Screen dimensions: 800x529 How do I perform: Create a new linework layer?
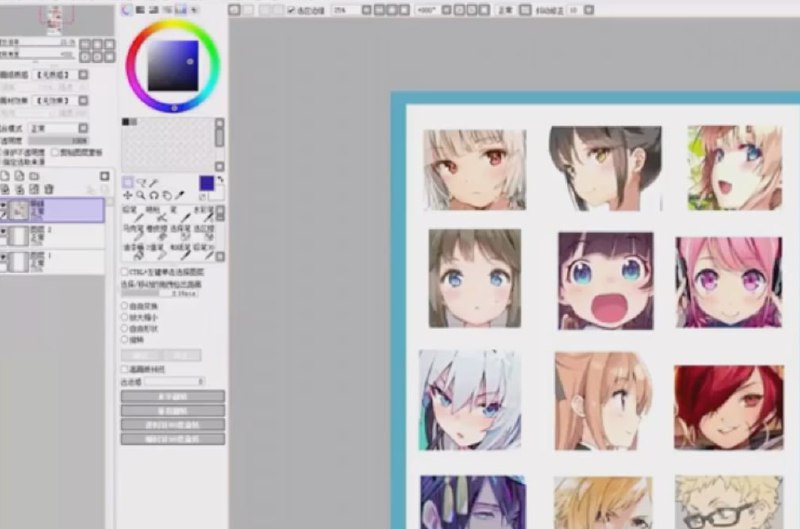(19, 176)
